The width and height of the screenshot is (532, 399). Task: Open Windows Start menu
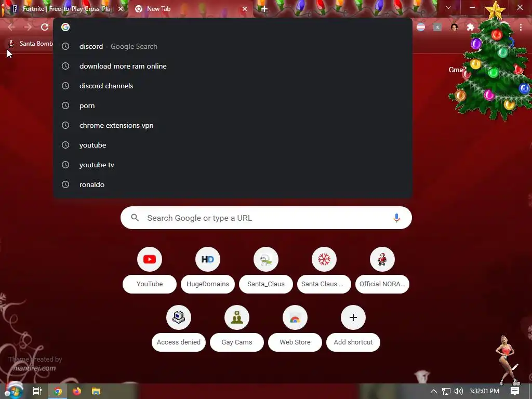[x=13, y=391]
